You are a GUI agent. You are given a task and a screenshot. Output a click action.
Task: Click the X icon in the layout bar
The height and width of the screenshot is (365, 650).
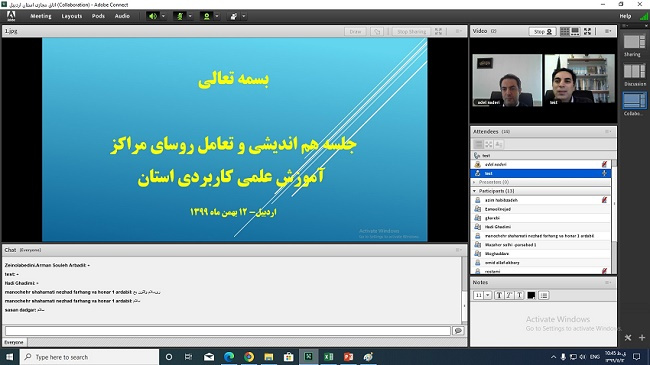pyautogui.click(x=628, y=338)
